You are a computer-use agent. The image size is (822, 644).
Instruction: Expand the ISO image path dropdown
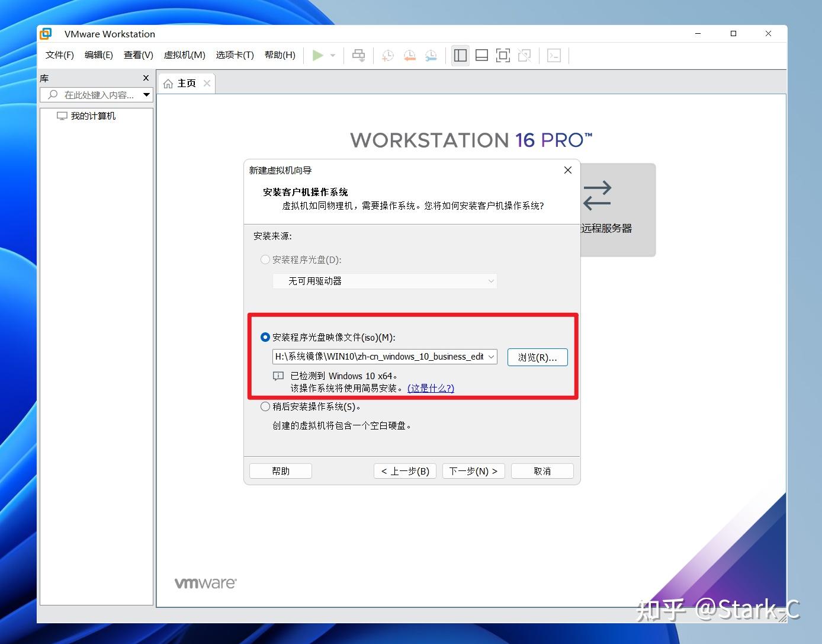point(490,357)
